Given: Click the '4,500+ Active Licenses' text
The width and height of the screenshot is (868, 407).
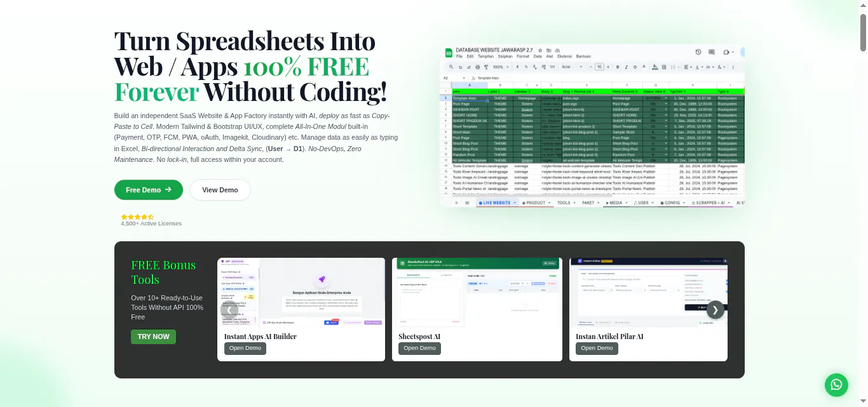Looking at the screenshot, I should (x=151, y=224).
